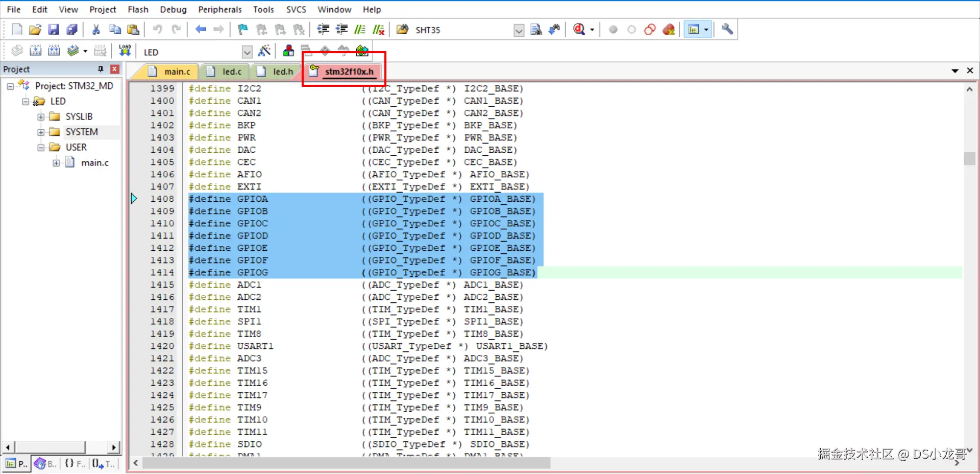Image resolution: width=980 pixels, height=474 pixels.
Task: Expand main.c includes in project tree
Action: coord(56,163)
